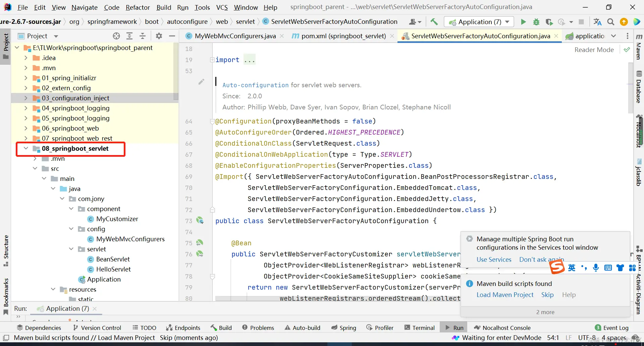Click Load Maven Project link
This screenshot has width=644, height=346.
(x=505, y=295)
